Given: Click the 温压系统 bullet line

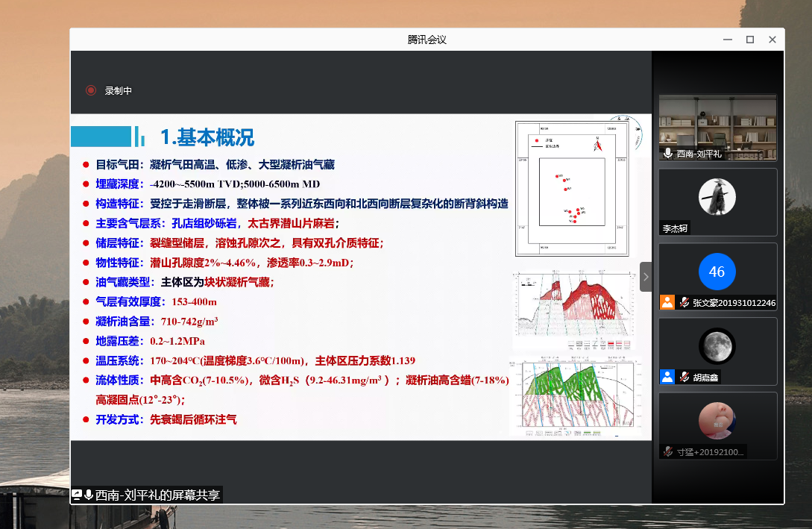Looking at the screenshot, I should pos(255,360).
